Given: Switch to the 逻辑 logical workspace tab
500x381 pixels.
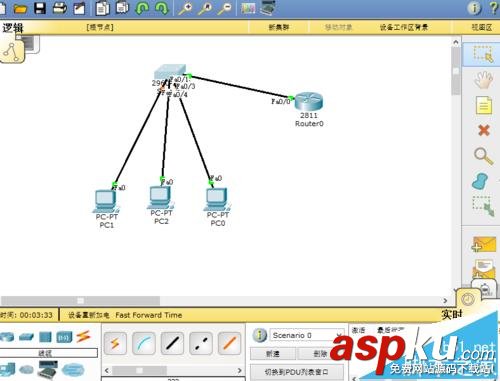Looking at the screenshot, I should click(x=13, y=28).
